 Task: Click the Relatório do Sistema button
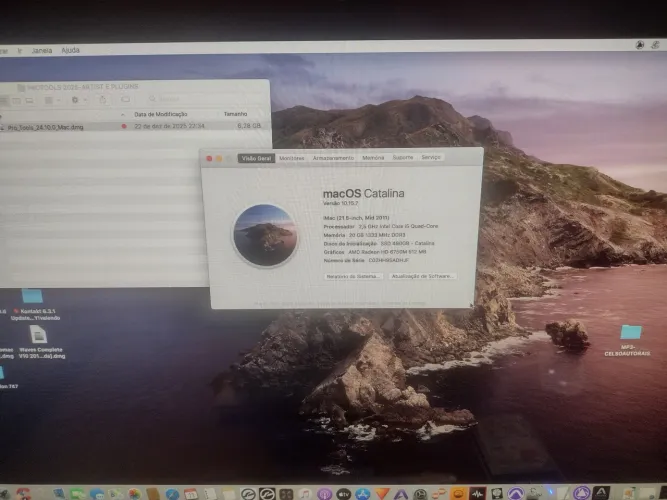pyautogui.click(x=353, y=277)
